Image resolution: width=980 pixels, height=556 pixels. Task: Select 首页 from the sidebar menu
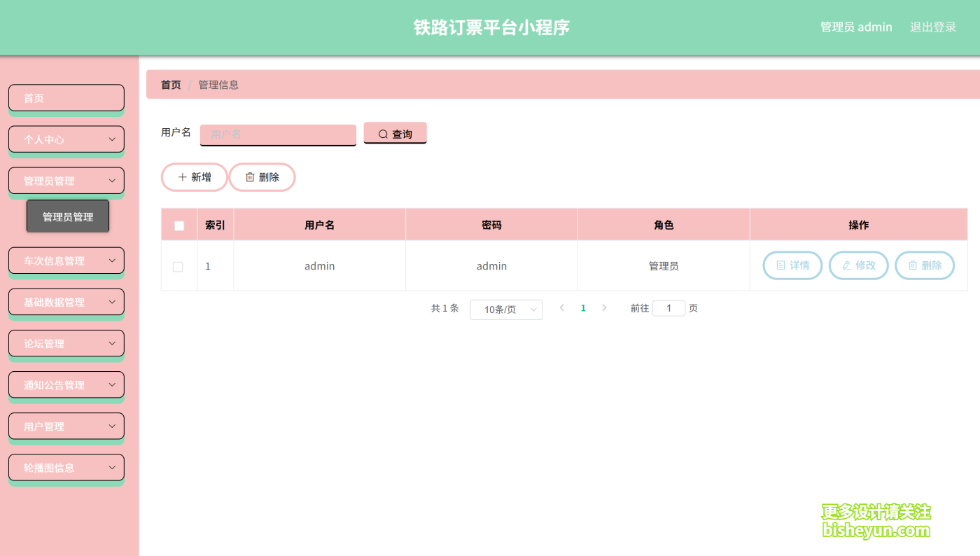click(66, 97)
